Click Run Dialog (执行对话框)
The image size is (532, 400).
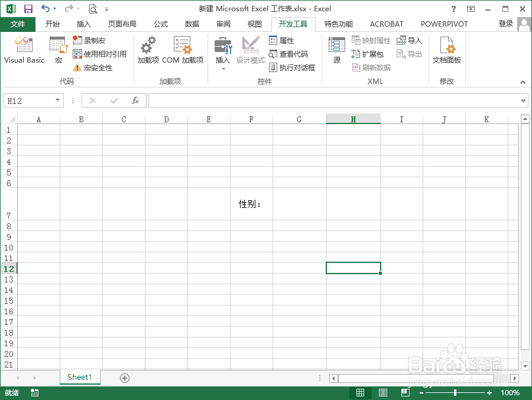[x=292, y=67]
